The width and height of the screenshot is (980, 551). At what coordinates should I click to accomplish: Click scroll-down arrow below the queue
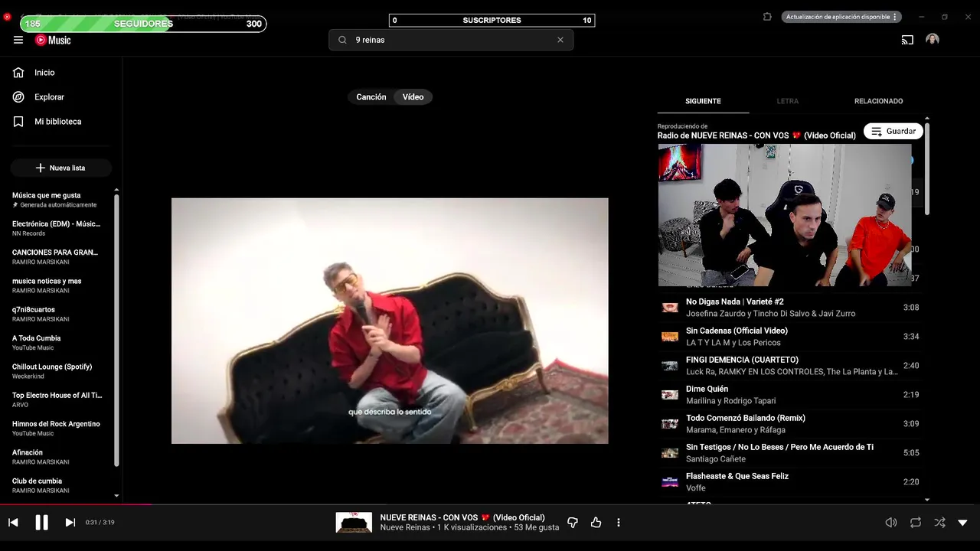pos(927,500)
